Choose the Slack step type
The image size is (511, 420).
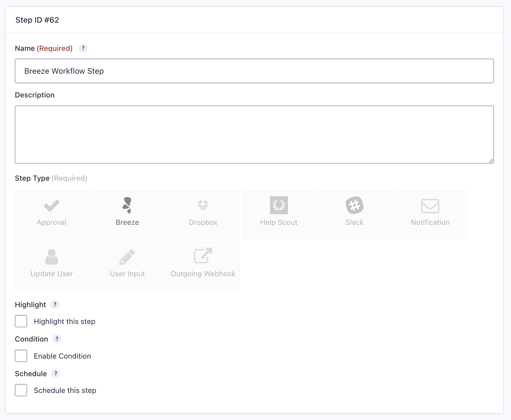[x=354, y=214]
